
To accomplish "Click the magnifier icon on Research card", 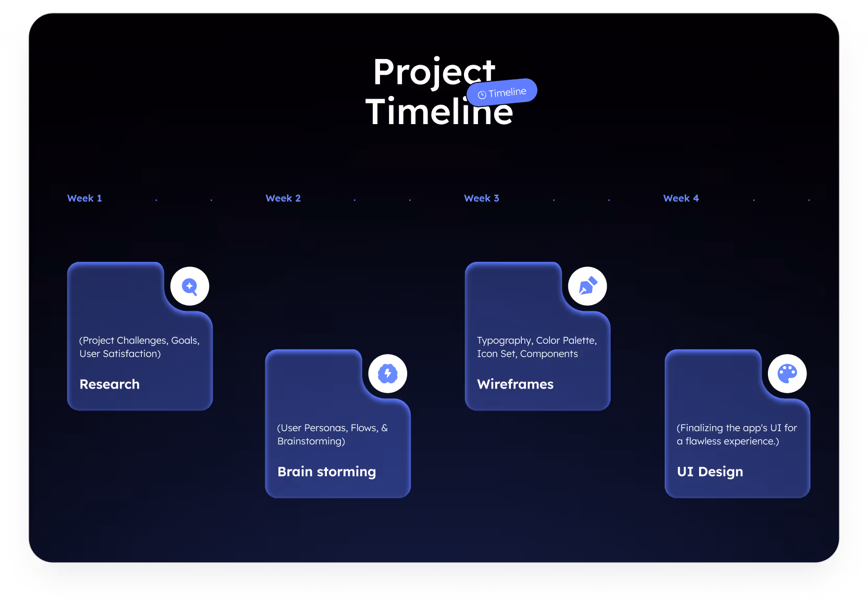I will pyautogui.click(x=190, y=286).
